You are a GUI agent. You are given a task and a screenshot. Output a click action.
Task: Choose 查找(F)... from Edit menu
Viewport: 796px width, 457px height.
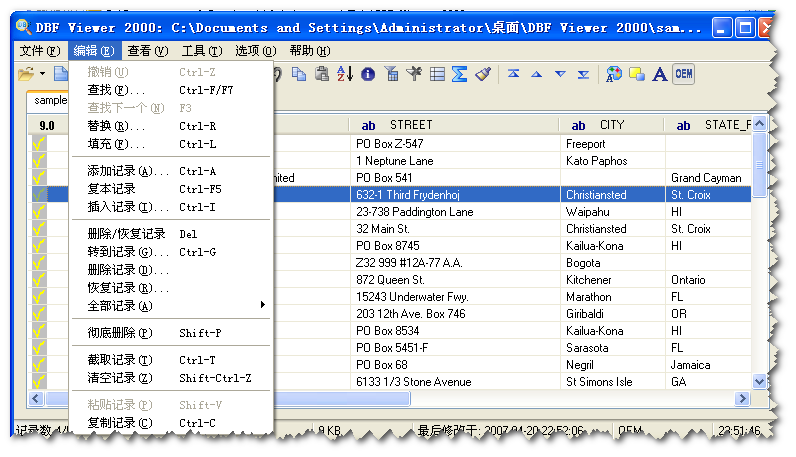pyautogui.click(x=171, y=90)
